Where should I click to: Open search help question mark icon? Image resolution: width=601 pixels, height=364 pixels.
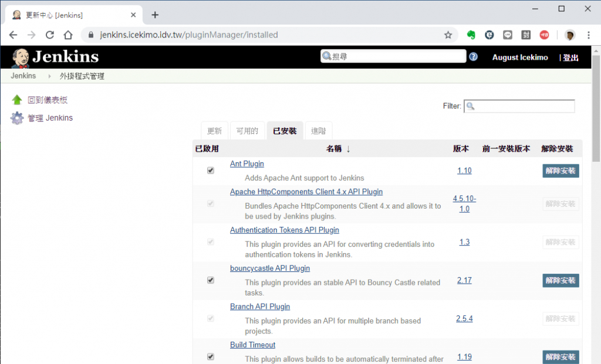(x=474, y=57)
